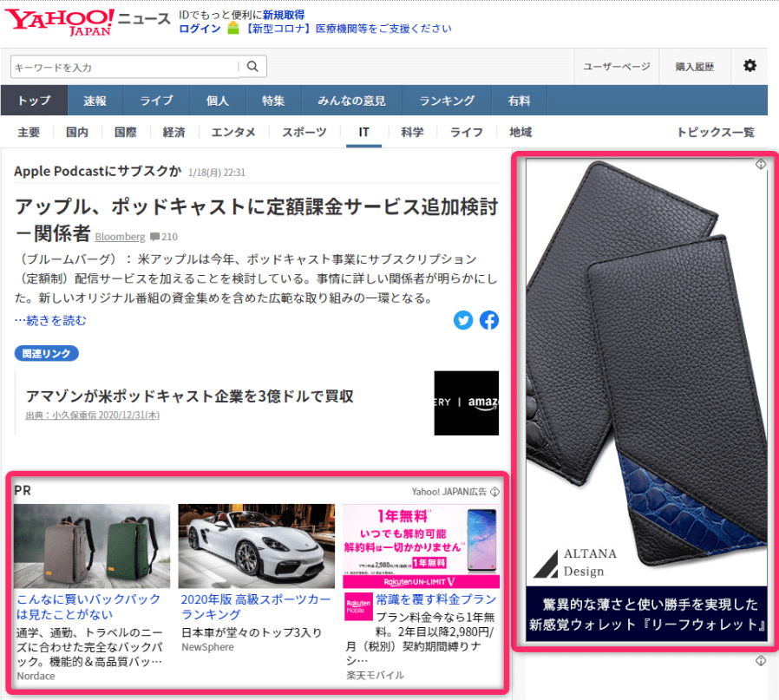Go to the スポーツ category
Viewport: 779px width, 700px height.
pyautogui.click(x=304, y=132)
